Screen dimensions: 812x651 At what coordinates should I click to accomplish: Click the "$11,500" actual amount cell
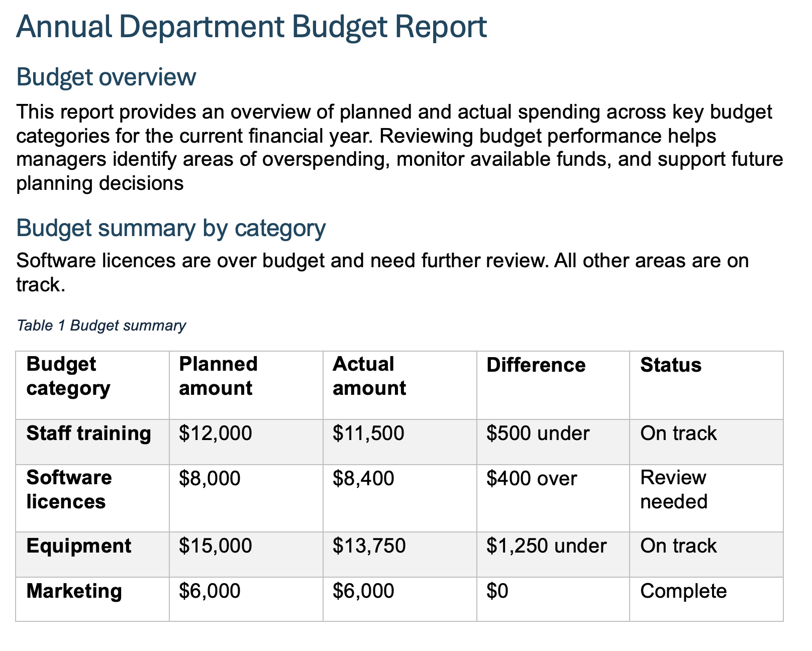(400, 442)
